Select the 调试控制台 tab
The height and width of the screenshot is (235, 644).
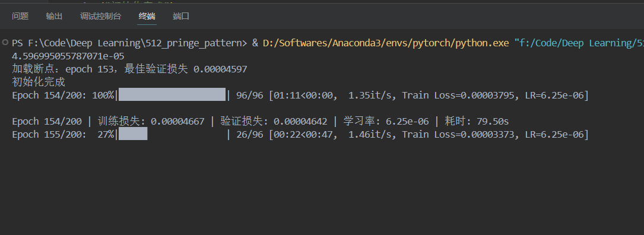click(x=101, y=16)
